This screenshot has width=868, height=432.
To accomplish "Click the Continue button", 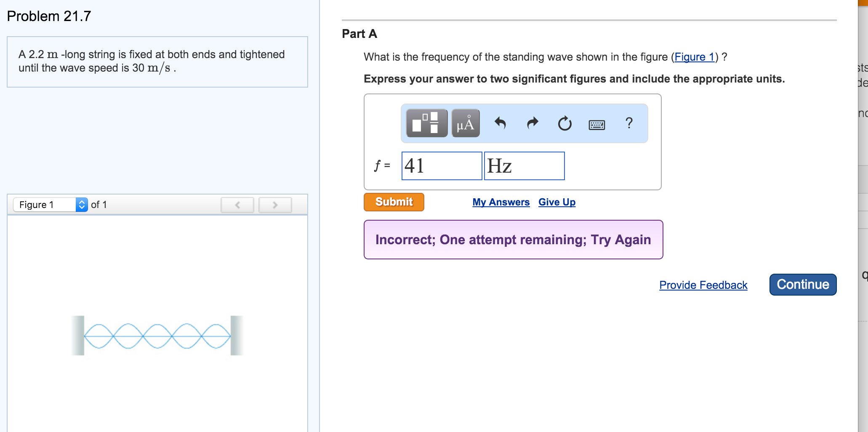I will (803, 285).
